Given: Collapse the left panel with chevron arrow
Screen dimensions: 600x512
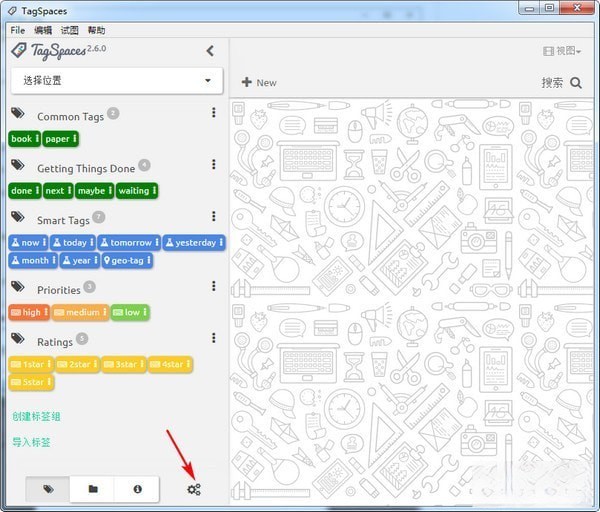Looking at the screenshot, I should click(210, 51).
